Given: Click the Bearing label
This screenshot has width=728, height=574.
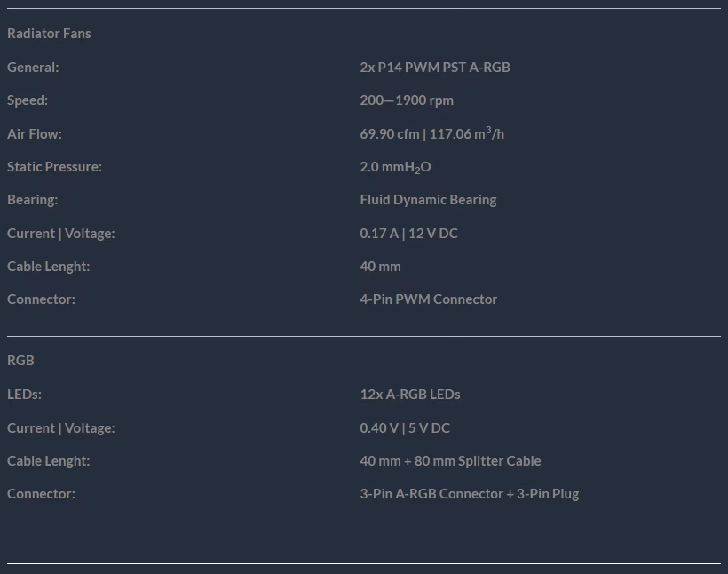Looking at the screenshot, I should tap(33, 200).
